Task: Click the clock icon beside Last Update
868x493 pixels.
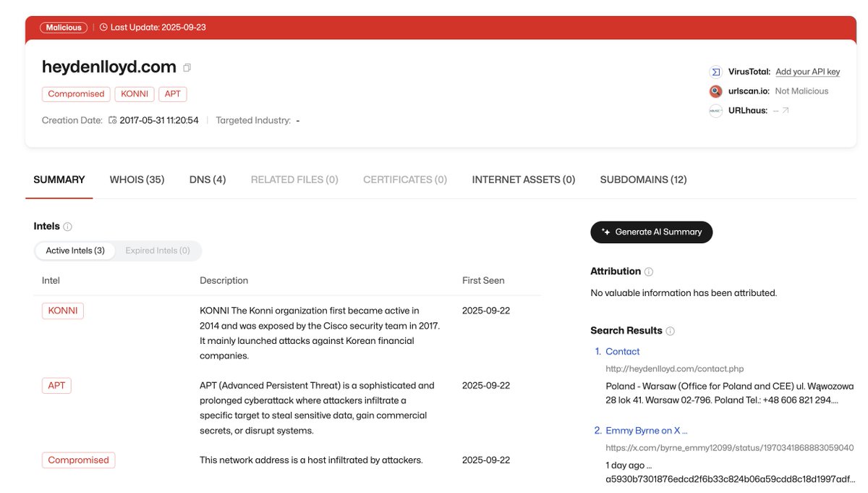Action: click(x=103, y=28)
